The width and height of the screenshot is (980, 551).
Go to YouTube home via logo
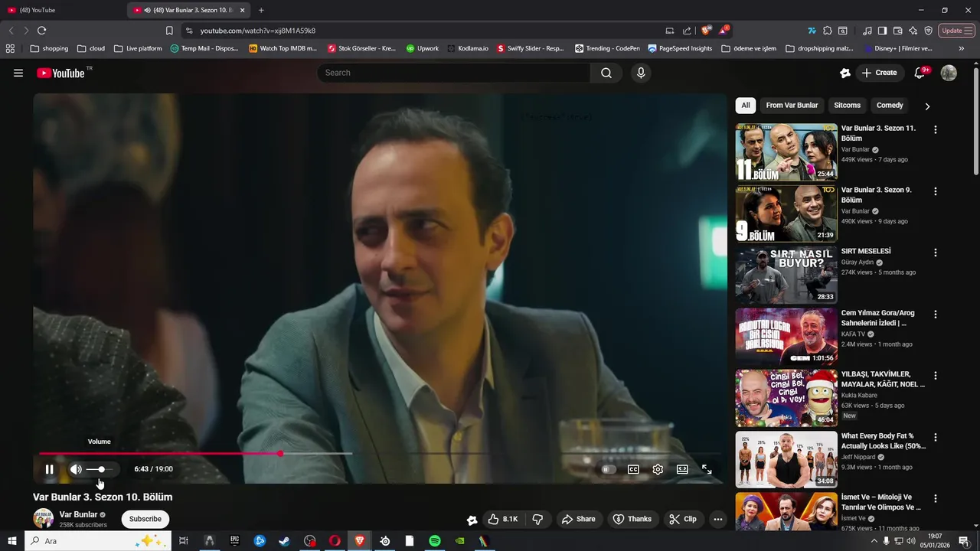tap(60, 73)
